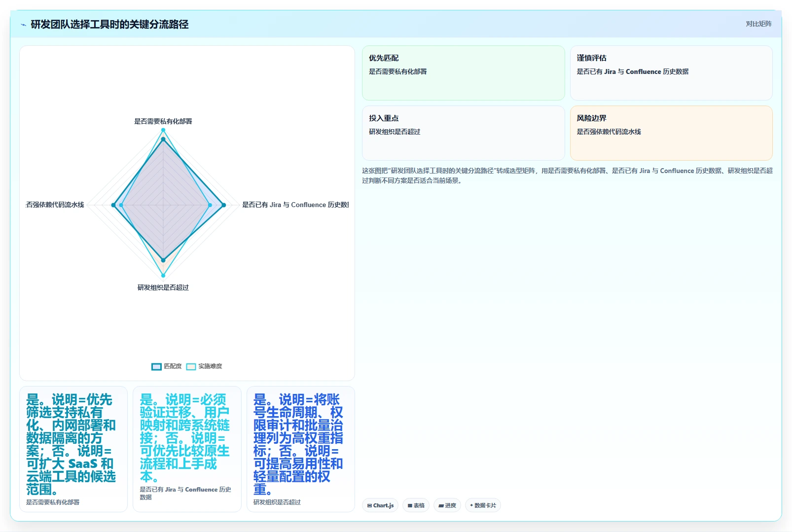Click the stat card about 验证迁移 and 用户映射
The image size is (792, 532).
point(187,449)
